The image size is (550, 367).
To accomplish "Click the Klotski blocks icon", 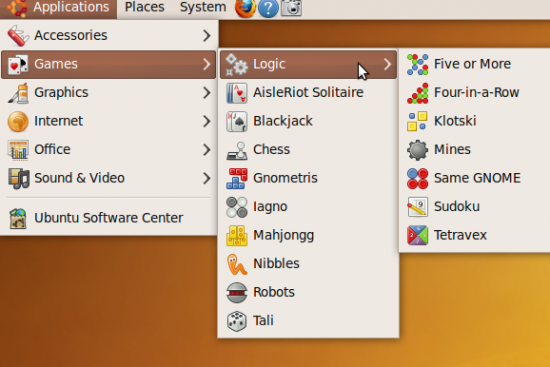I will pyautogui.click(x=417, y=121).
